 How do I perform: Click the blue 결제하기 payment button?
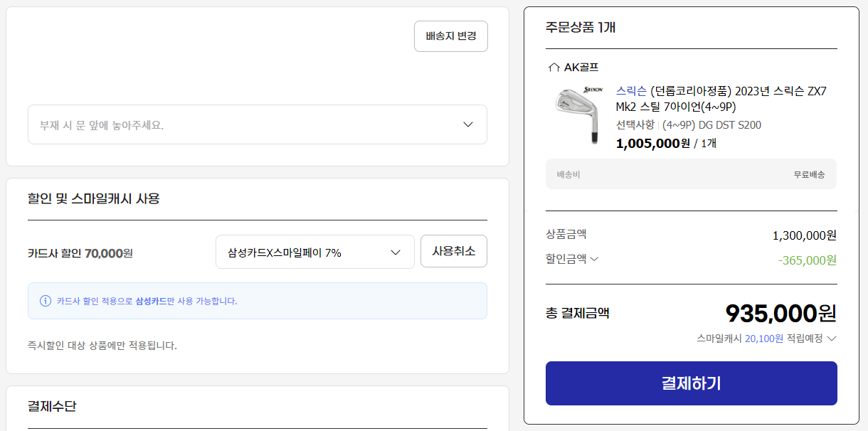(x=691, y=383)
